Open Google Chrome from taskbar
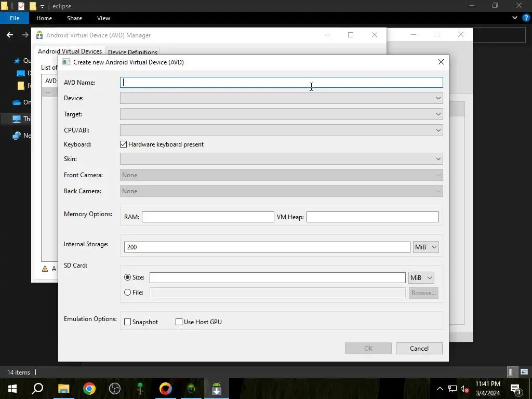The height and width of the screenshot is (399, 532). tap(89, 389)
